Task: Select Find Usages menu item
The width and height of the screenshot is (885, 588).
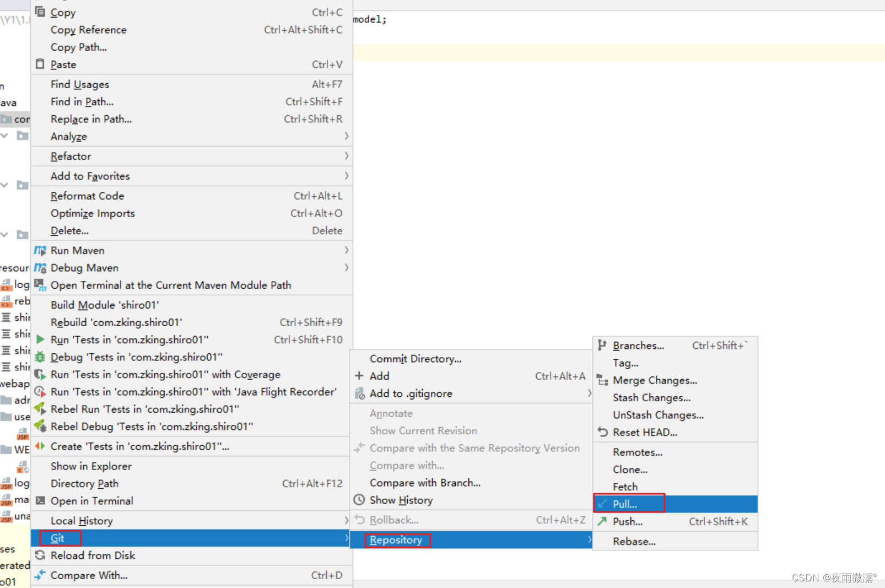Action: pyautogui.click(x=191, y=84)
